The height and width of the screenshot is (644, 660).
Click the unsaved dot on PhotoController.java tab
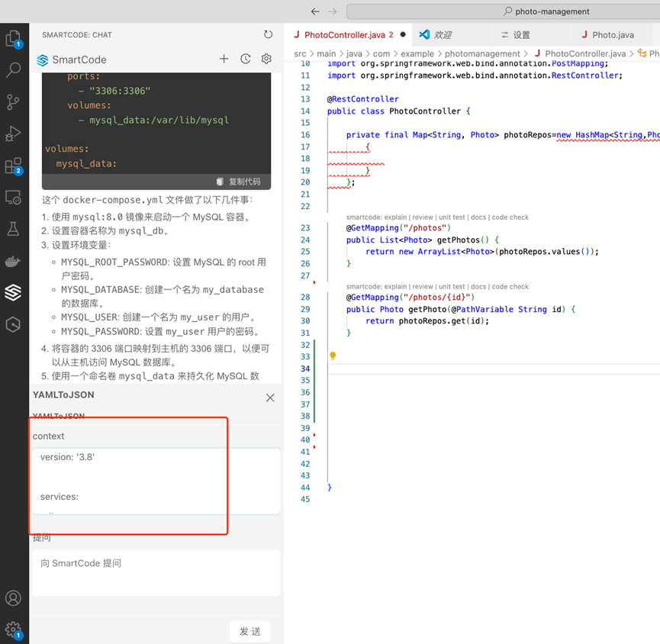click(x=403, y=34)
